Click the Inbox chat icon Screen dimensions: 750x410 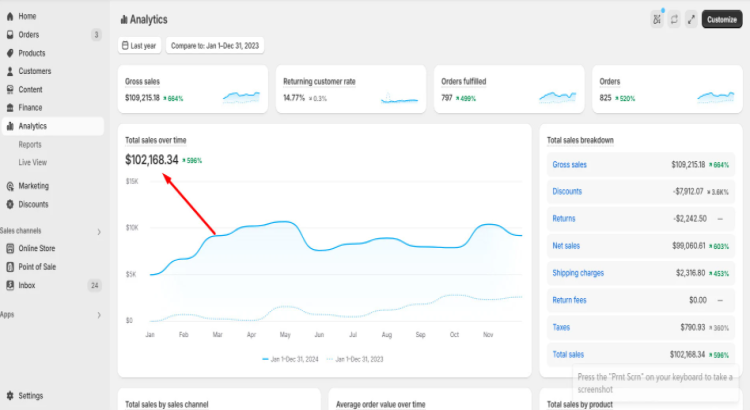tap(10, 285)
